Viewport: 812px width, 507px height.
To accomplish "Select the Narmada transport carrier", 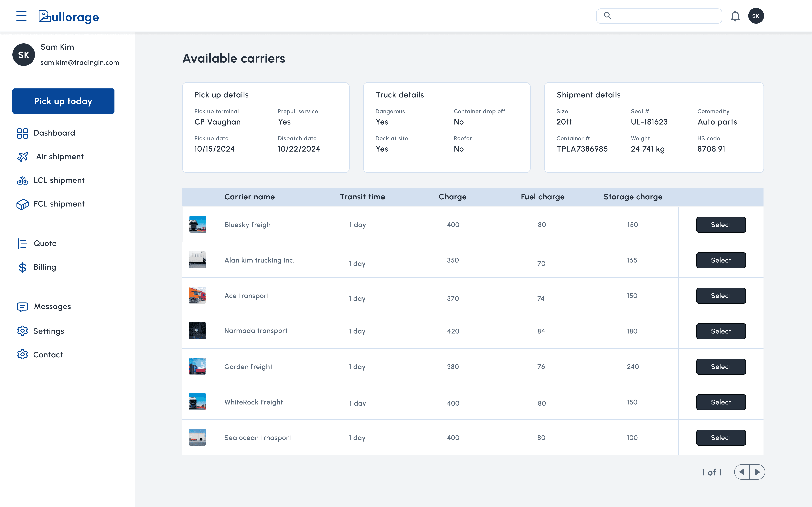I will 721,331.
